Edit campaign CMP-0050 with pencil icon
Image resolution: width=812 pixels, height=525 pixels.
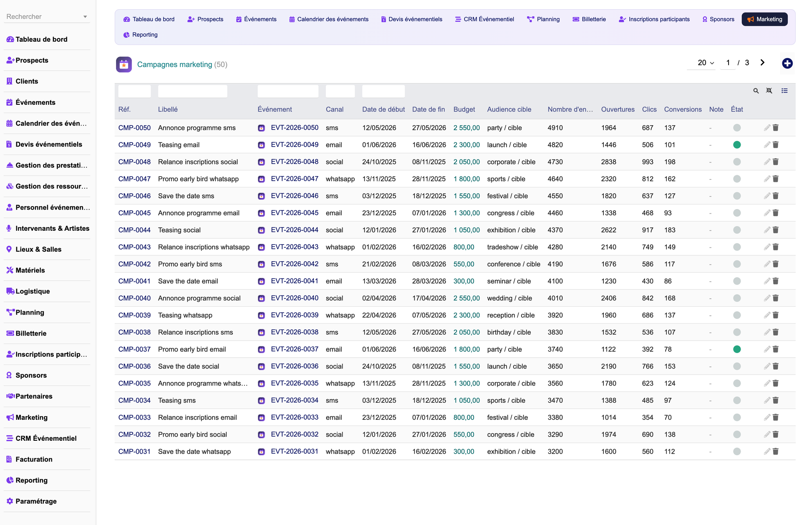pos(767,128)
